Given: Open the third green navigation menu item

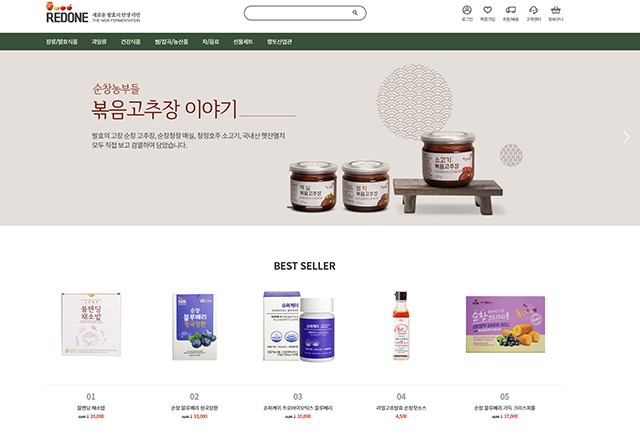Looking at the screenshot, I should (131, 42).
